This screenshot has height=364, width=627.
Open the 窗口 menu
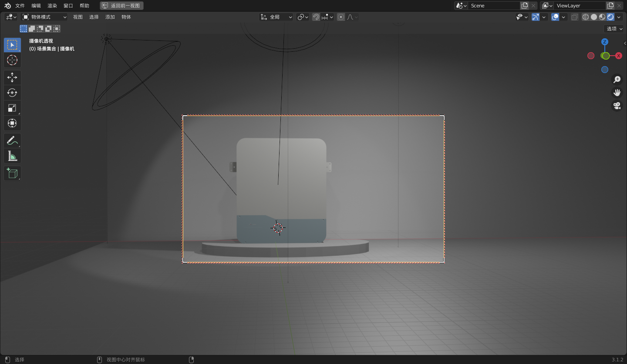(68, 6)
